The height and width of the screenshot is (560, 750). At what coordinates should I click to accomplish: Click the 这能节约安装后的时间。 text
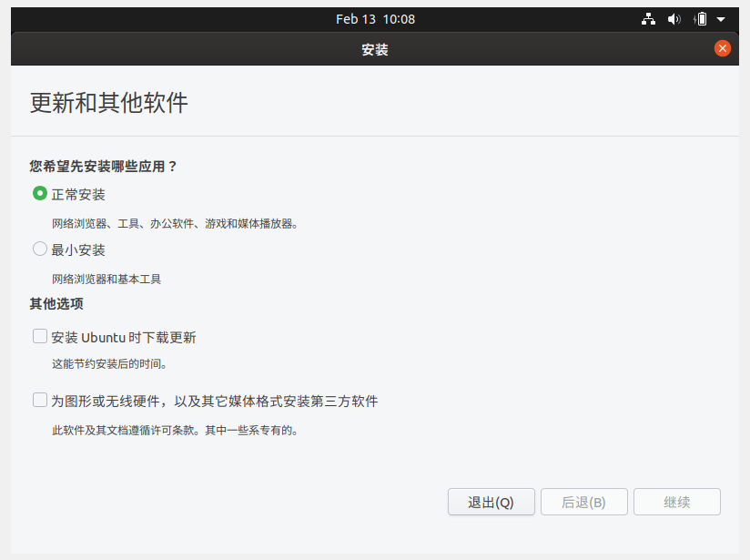coord(109,364)
